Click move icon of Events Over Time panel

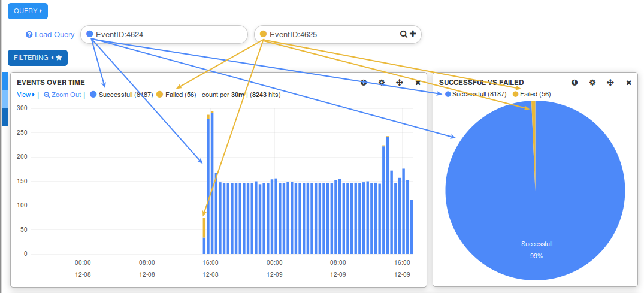click(400, 83)
